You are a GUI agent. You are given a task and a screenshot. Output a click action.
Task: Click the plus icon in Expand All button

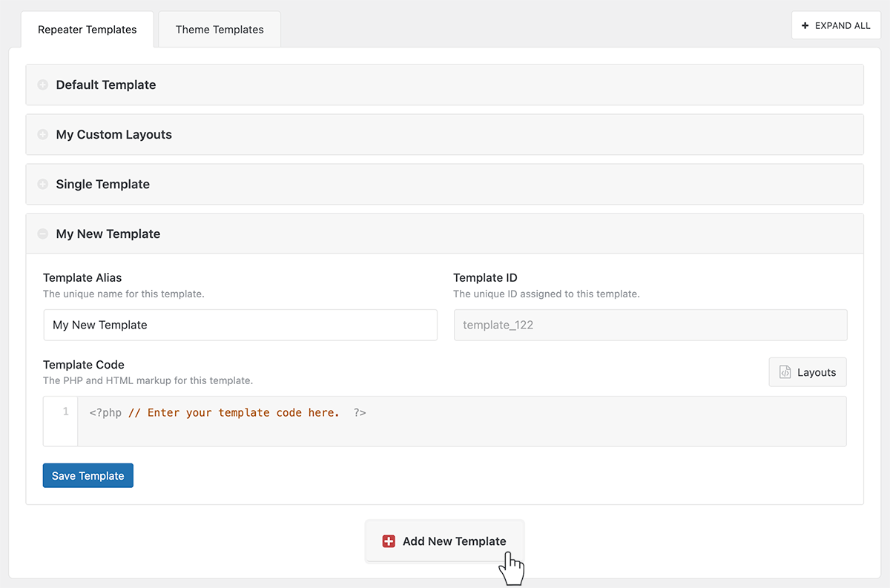[x=805, y=25]
